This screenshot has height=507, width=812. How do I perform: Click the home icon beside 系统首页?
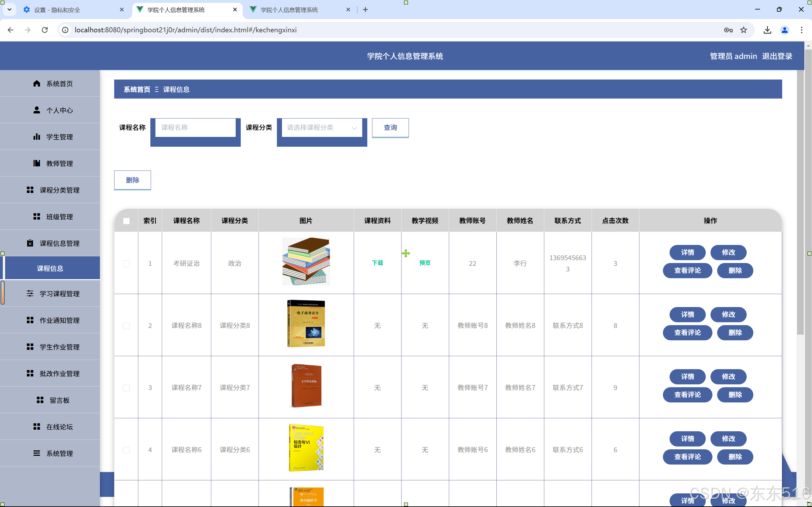click(36, 83)
